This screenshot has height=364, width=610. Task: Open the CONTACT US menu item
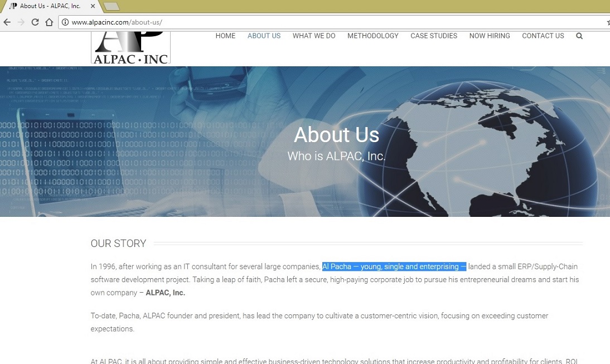click(x=543, y=36)
